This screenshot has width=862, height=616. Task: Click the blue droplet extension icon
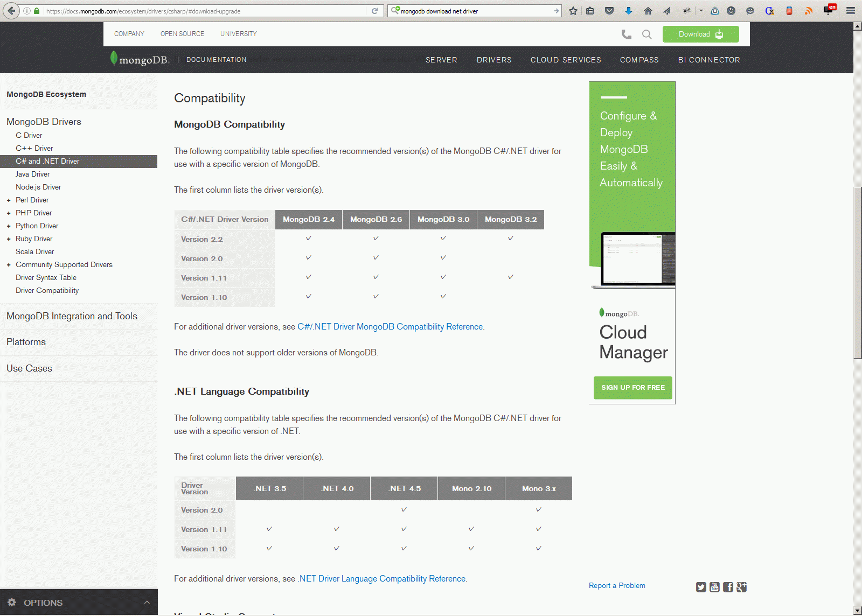[x=715, y=11]
